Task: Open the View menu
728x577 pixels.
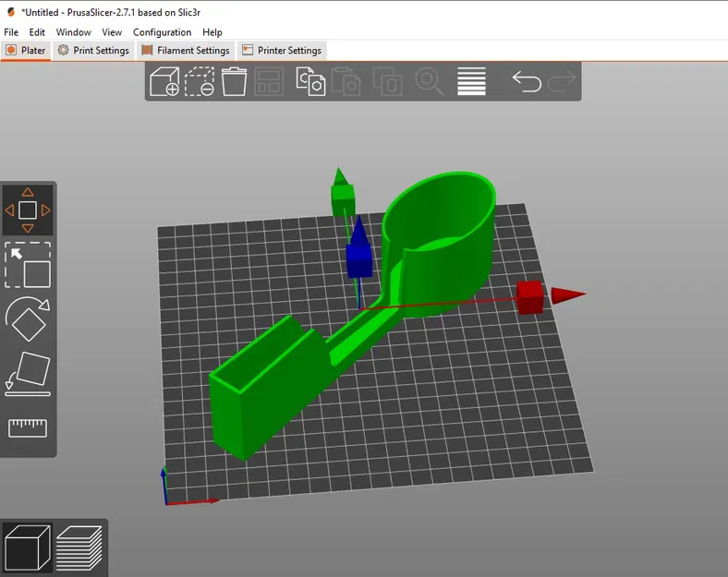Action: pos(112,32)
